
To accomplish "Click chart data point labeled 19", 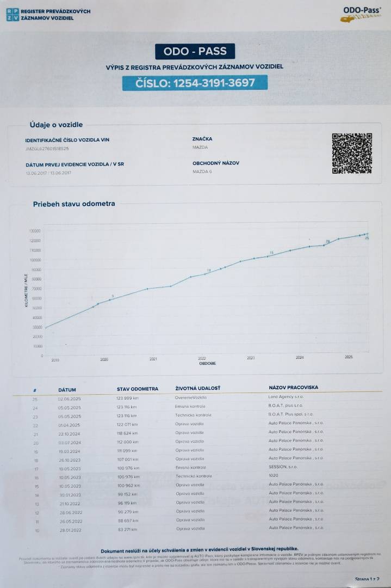I will pyautogui.click(x=204, y=274).
